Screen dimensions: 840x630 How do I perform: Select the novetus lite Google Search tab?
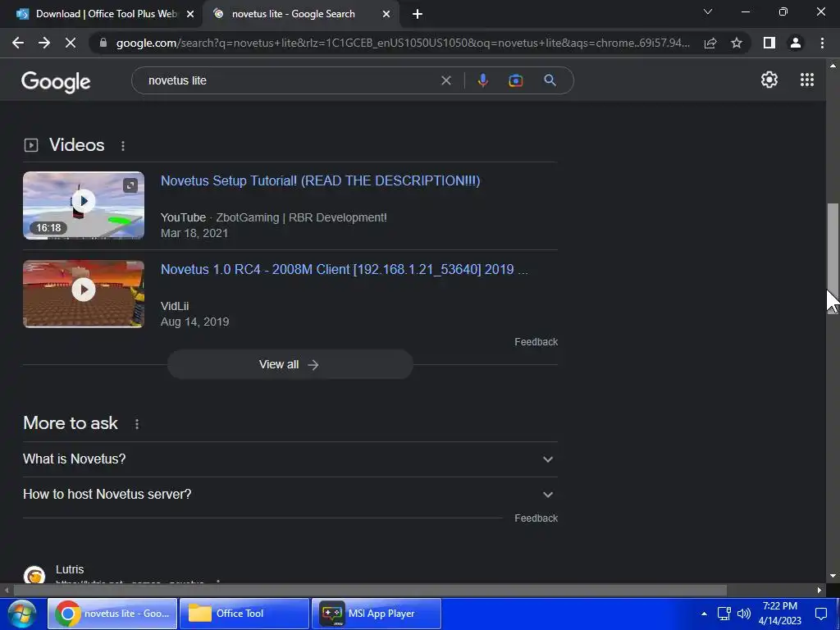click(300, 14)
